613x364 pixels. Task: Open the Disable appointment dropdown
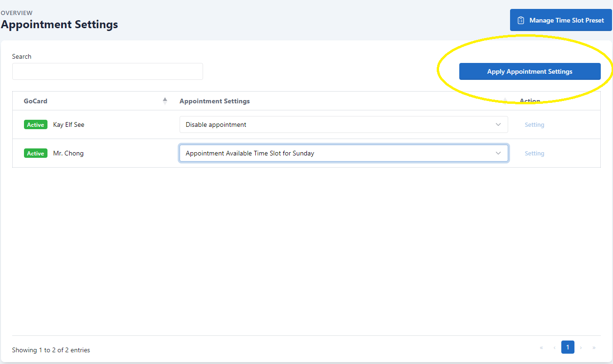343,125
